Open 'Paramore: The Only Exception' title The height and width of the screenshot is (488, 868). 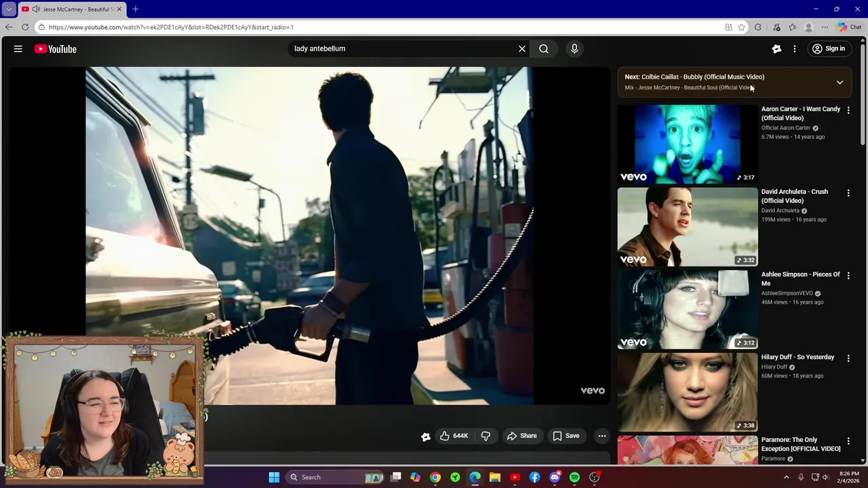coord(801,444)
